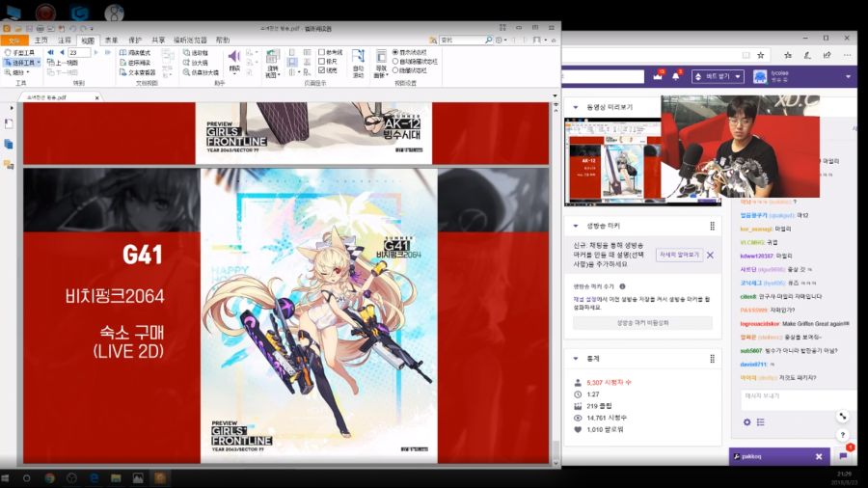This screenshot has height=488, width=868.
Task: Click the page number input field
Action: (x=79, y=53)
